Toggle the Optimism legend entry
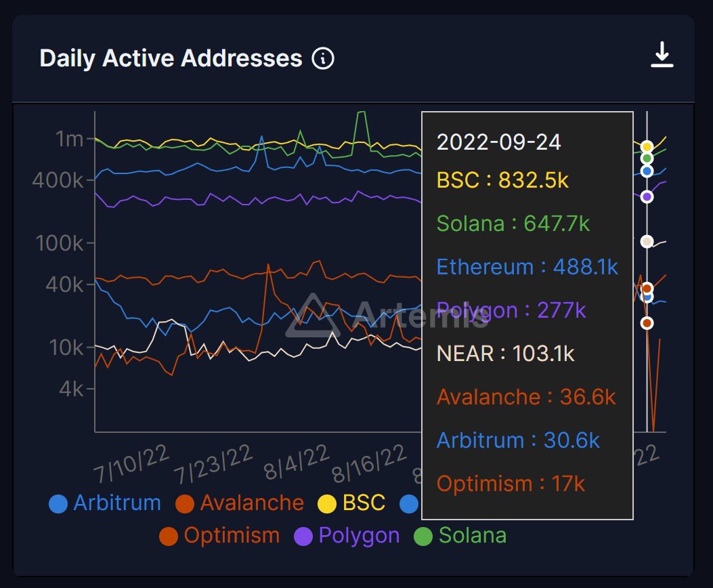 pyautogui.click(x=219, y=536)
